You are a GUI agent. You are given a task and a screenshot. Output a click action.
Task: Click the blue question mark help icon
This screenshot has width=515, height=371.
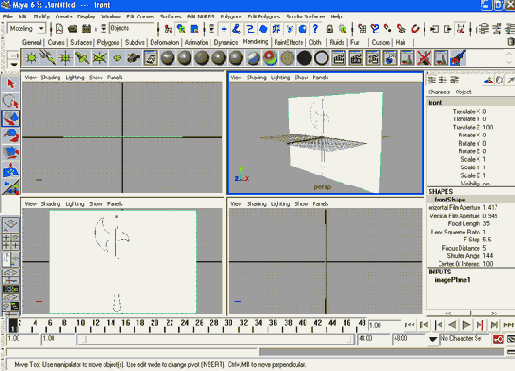315,29
